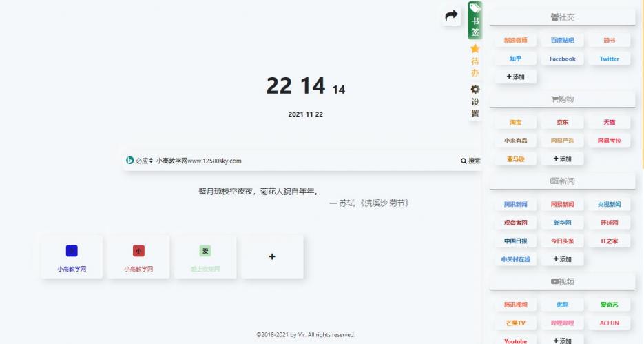Click the 社交 category header

(562, 17)
